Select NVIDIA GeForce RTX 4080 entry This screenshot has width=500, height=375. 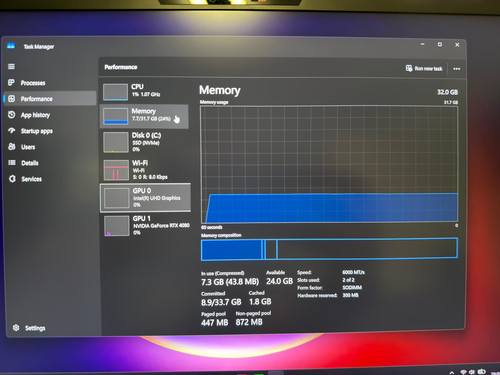(146, 226)
